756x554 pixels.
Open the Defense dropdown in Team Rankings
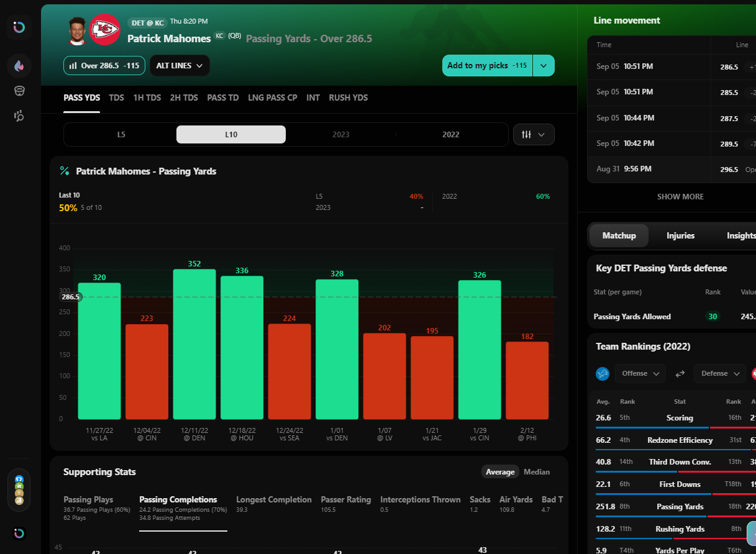coord(720,373)
